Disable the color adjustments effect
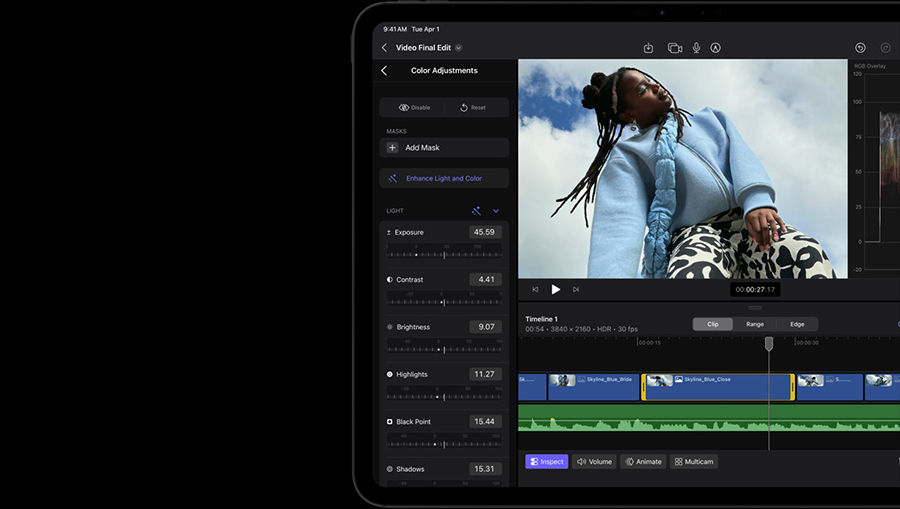900x509 pixels. [414, 107]
